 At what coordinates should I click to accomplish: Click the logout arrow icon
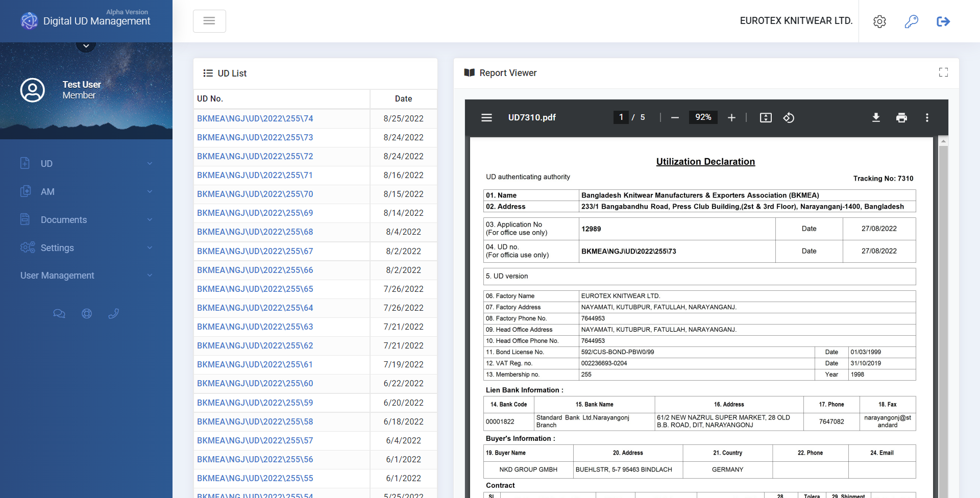pos(943,21)
